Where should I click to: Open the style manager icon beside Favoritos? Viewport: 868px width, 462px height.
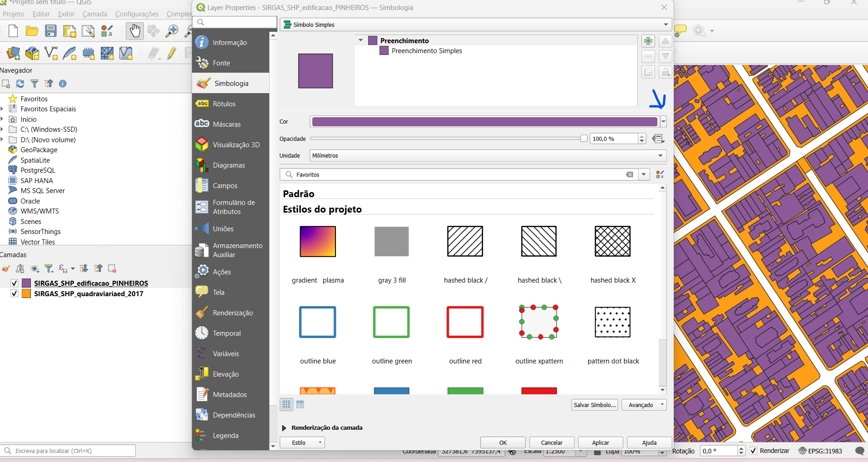tap(660, 174)
